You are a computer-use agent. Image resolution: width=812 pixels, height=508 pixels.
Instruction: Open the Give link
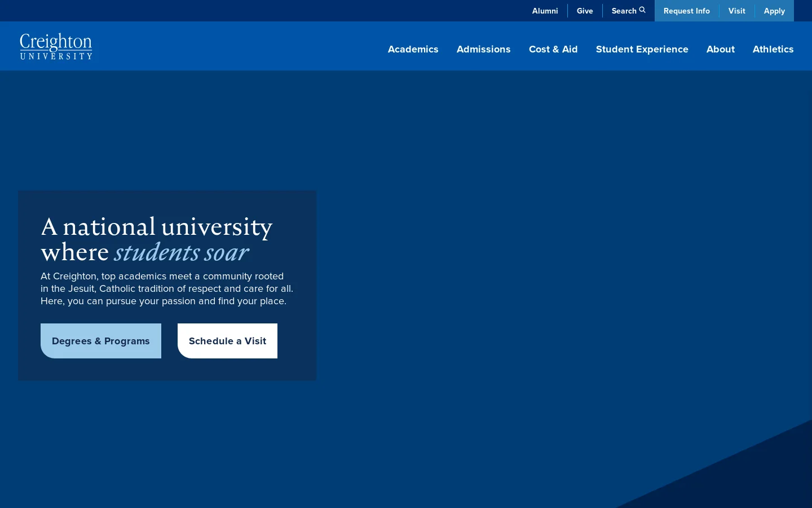585,11
